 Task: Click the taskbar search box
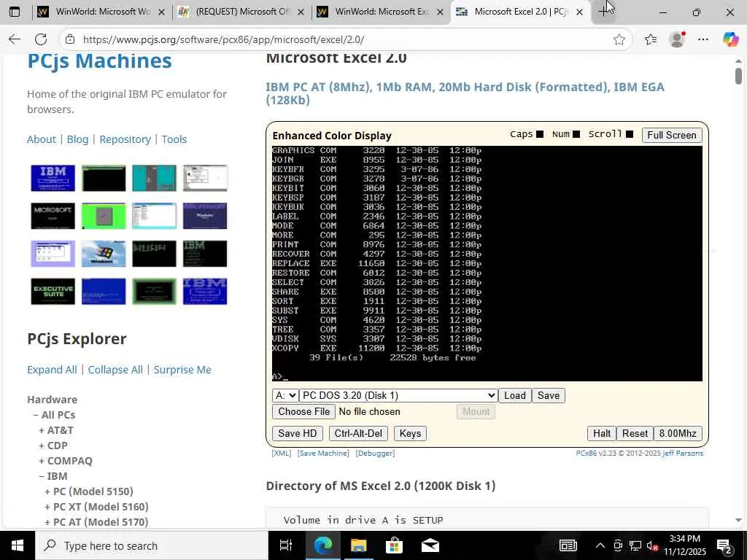(152, 545)
